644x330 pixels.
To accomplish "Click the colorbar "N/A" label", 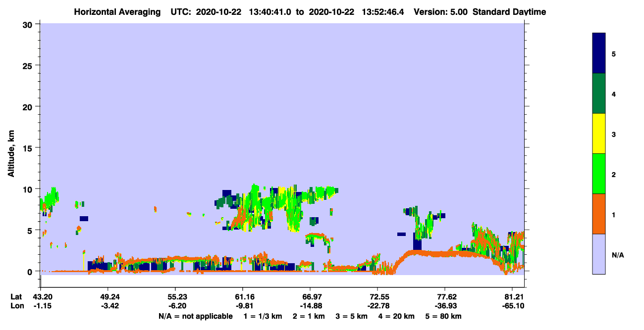I will coord(618,255).
